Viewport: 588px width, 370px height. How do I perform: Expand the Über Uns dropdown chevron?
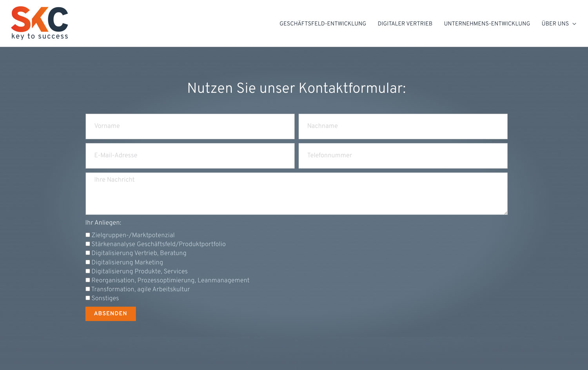coord(574,24)
